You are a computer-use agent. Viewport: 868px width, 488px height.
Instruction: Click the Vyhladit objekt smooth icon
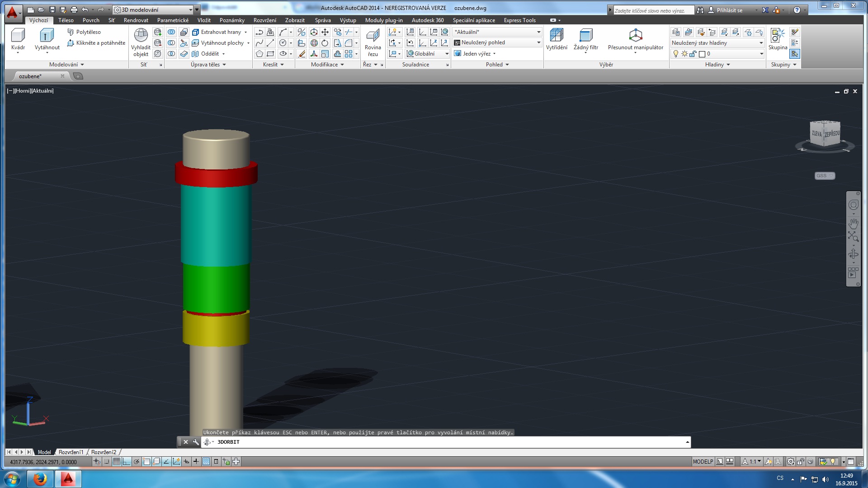(x=141, y=36)
